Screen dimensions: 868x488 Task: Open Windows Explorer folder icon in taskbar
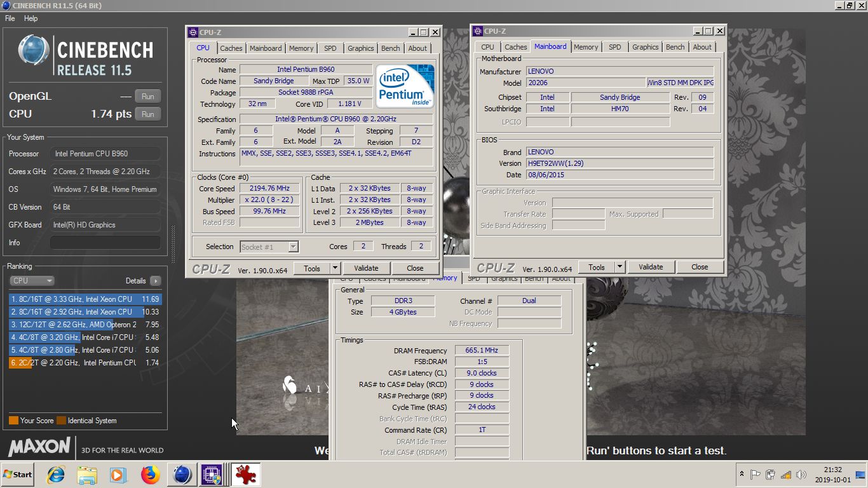(87, 475)
